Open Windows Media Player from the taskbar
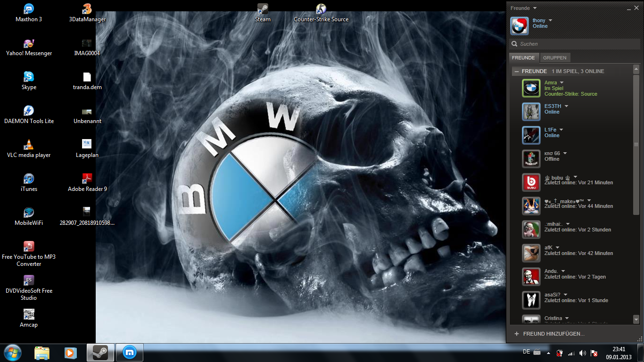Viewport: 644px width, 362px height. [70, 352]
